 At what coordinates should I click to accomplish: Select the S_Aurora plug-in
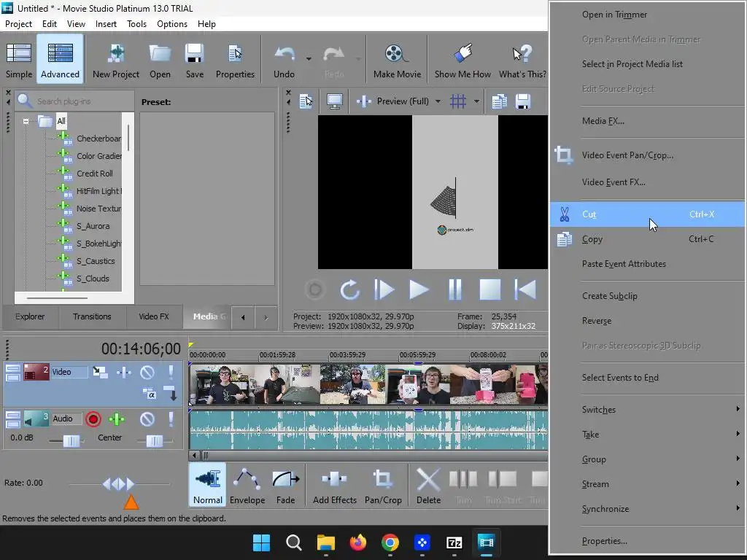[93, 226]
